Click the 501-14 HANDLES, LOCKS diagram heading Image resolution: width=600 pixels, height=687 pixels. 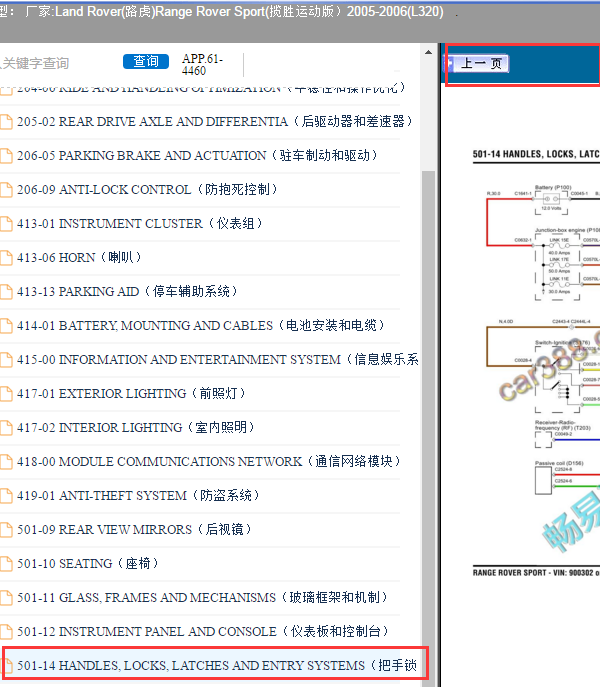point(536,154)
